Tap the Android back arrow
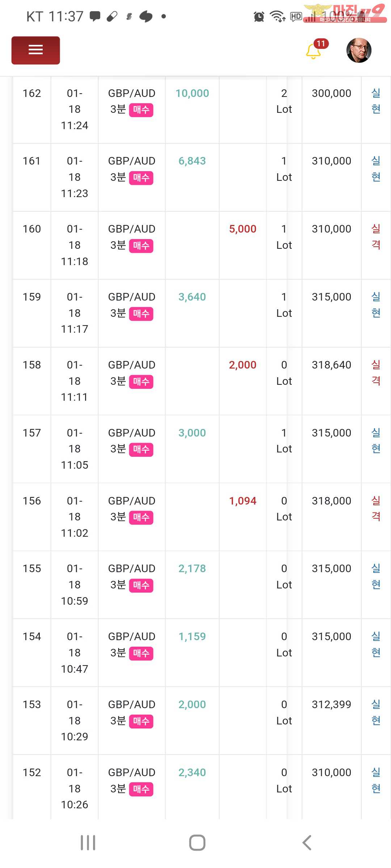The height and width of the screenshot is (868, 391). (307, 842)
